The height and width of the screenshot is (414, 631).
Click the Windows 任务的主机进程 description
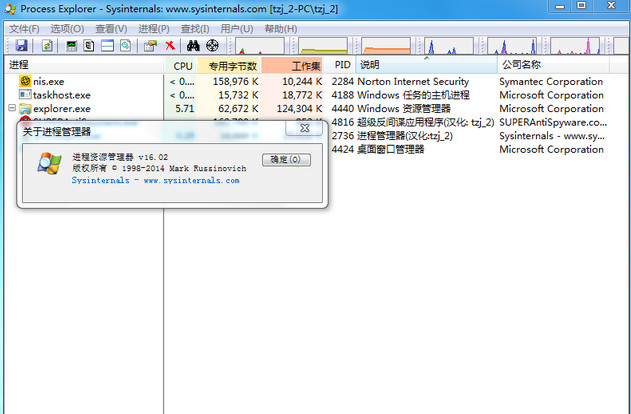413,95
